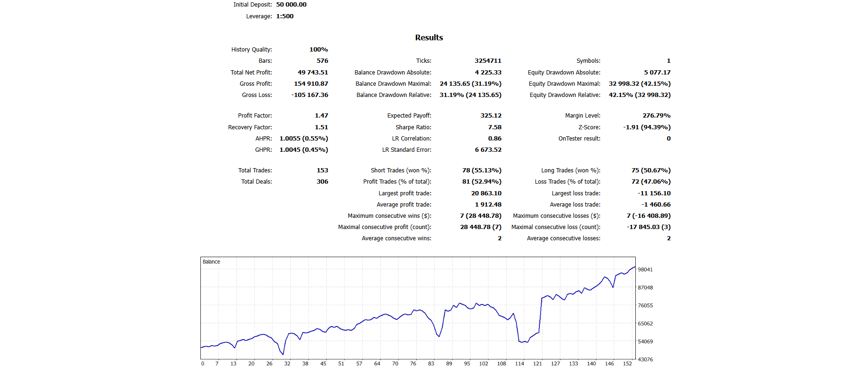
Task: Click the Gross Loss value -105 167.36
Action: point(309,95)
